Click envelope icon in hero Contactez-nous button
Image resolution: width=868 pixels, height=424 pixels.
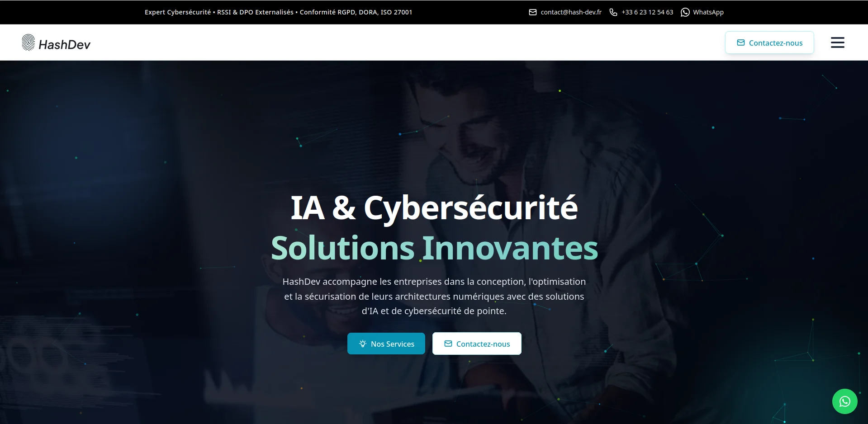click(x=448, y=344)
